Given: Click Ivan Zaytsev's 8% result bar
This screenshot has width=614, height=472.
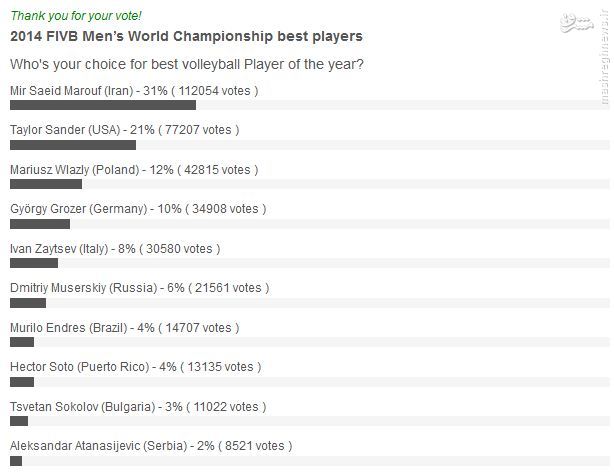Looking at the screenshot, I should coord(33,263).
